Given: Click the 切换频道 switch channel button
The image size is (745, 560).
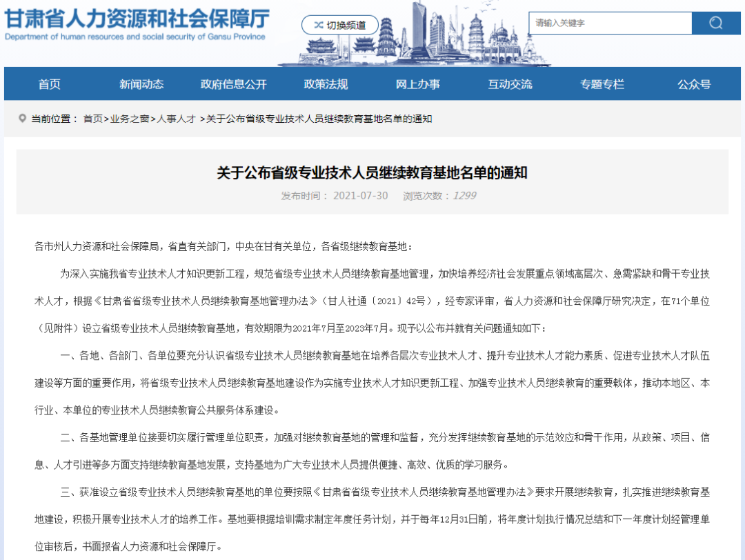Looking at the screenshot, I should 339,26.
